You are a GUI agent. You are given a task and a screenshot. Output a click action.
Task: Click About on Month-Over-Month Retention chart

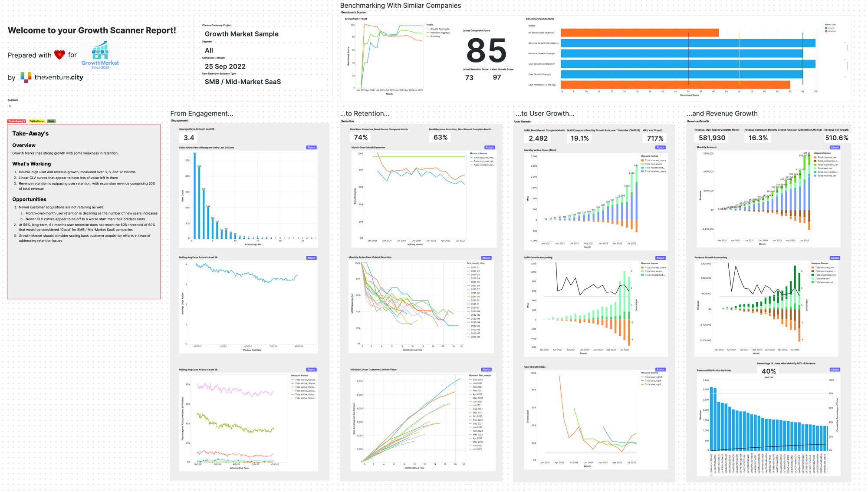coord(490,148)
